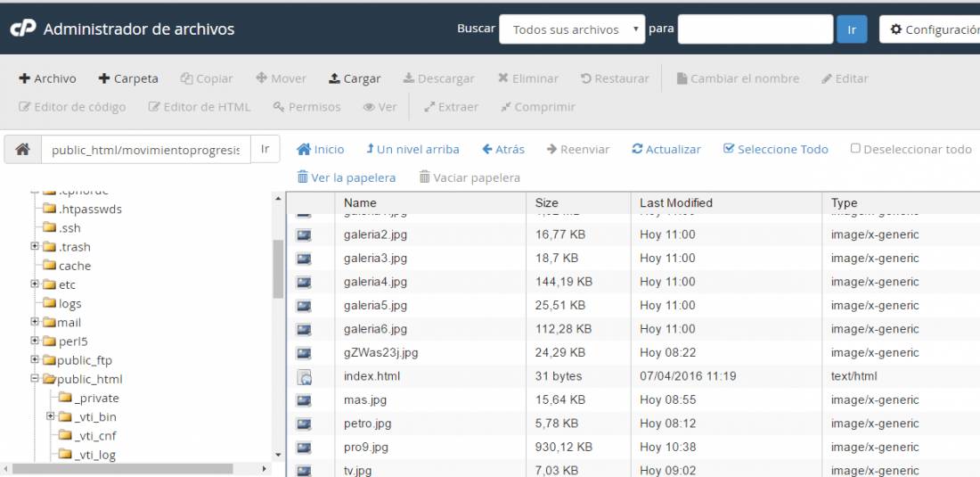Click the blue Ir search button

point(852,29)
